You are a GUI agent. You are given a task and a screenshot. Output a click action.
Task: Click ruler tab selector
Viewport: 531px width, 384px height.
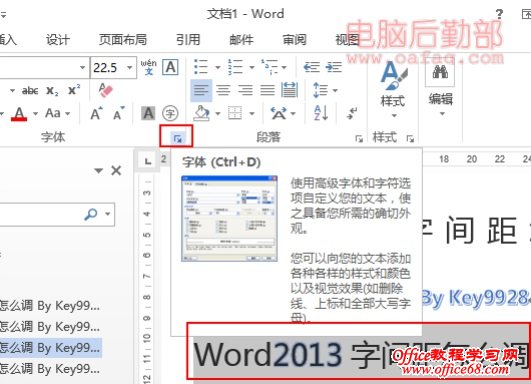(148, 161)
